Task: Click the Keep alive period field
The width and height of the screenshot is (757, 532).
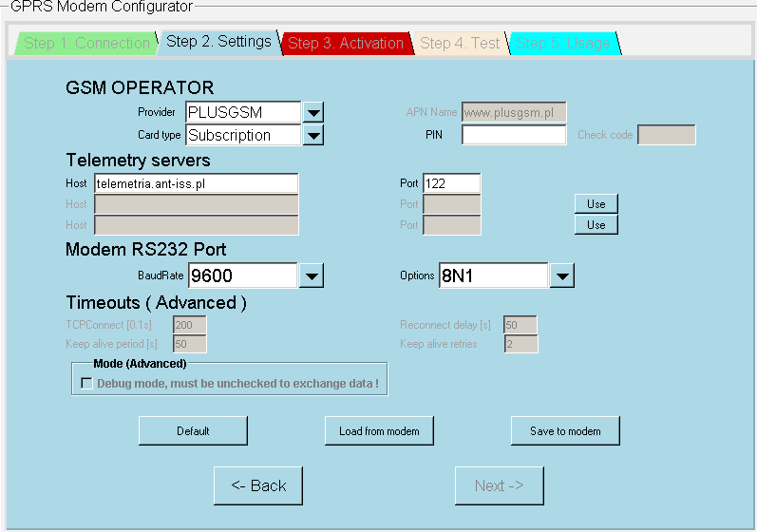Action: [189, 344]
